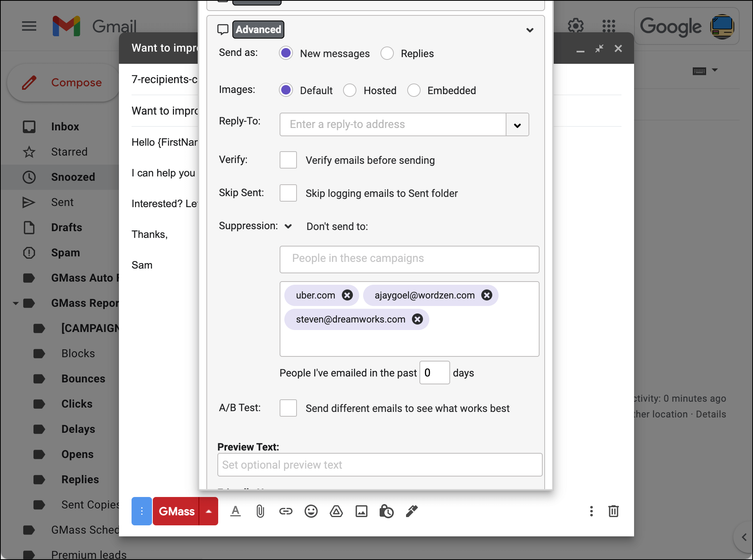Screen dimensions: 753x560
Task: Open the Reply-To address dropdown arrow
Action: [x=517, y=125]
